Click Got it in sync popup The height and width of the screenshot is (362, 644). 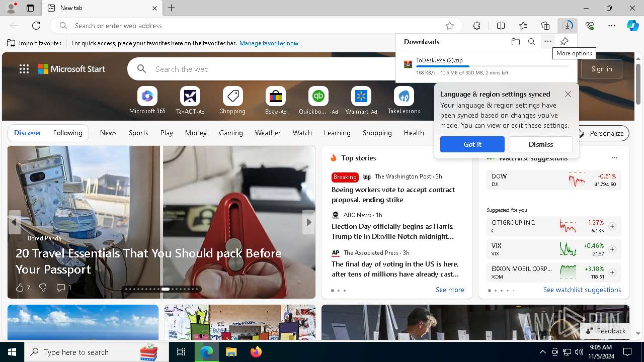[x=472, y=144]
